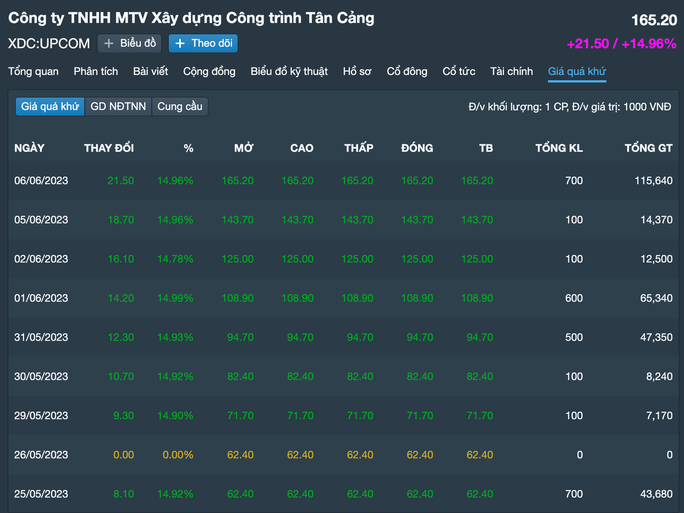This screenshot has height=513, width=684.
Task: Click the Giá quá khứ blue sub-tab button
Action: pyautogui.click(x=50, y=106)
